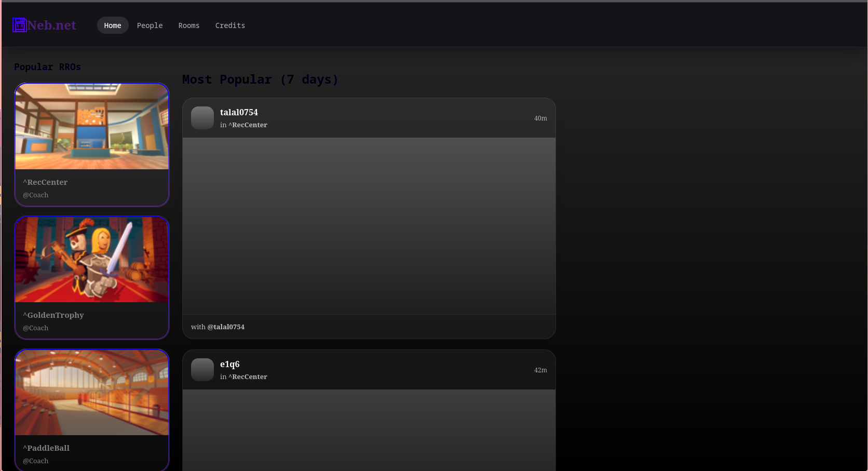This screenshot has width=868, height=471.
Task: Open the photo in e1q6's post
Action: pyautogui.click(x=369, y=430)
